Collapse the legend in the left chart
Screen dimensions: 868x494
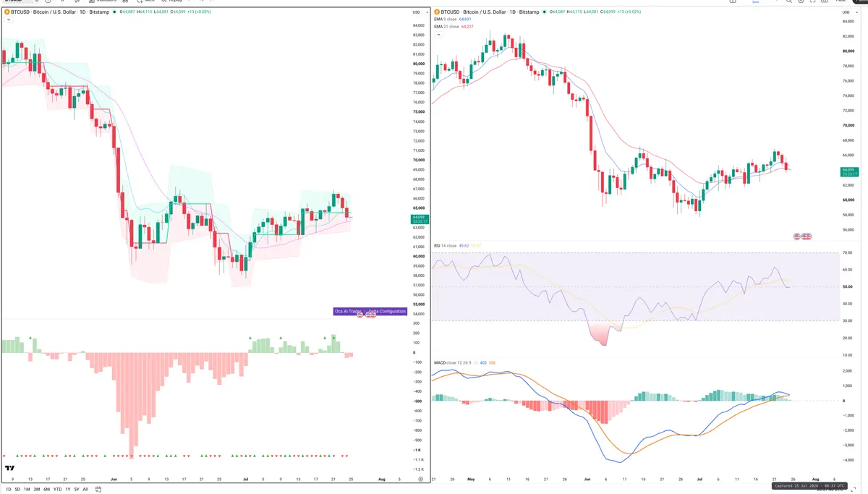click(x=9, y=20)
